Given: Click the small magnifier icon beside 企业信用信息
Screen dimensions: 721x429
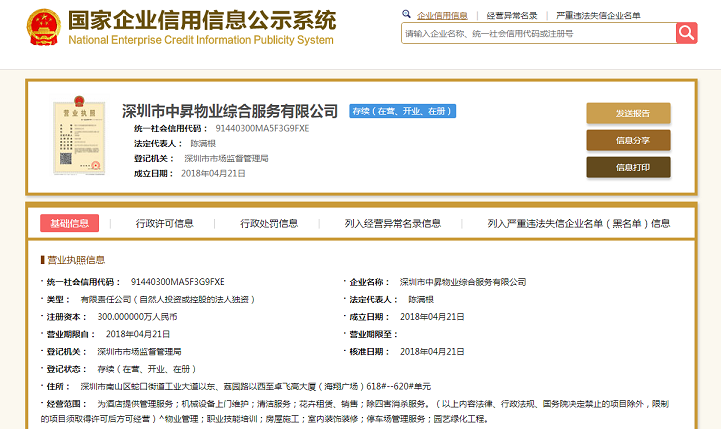Looking at the screenshot, I should (x=405, y=14).
